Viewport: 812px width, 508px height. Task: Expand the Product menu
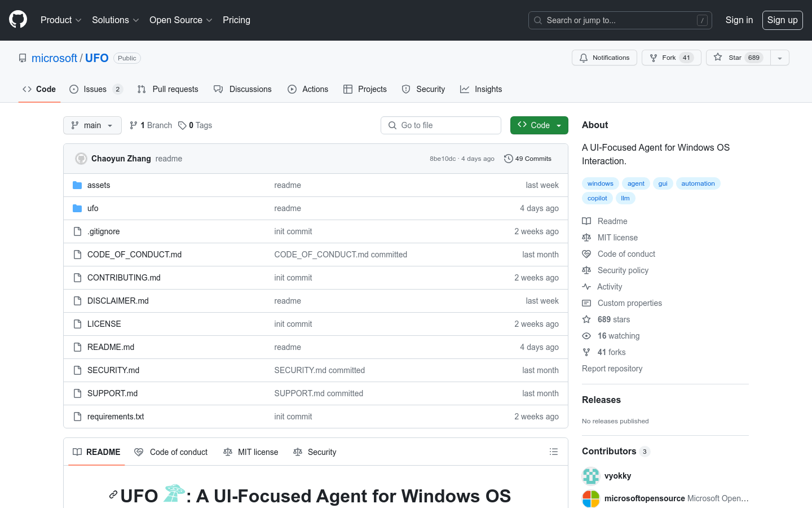click(x=61, y=20)
